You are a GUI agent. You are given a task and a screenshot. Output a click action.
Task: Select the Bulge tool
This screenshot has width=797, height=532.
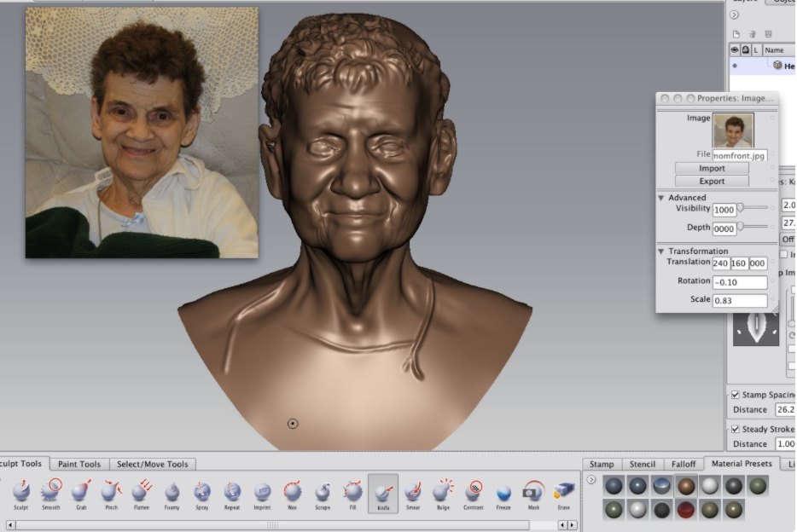(x=443, y=495)
